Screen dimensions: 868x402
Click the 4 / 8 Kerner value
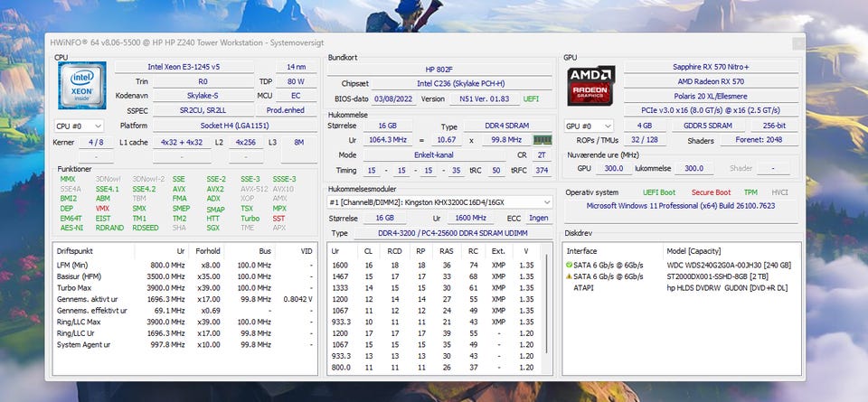[x=95, y=143]
